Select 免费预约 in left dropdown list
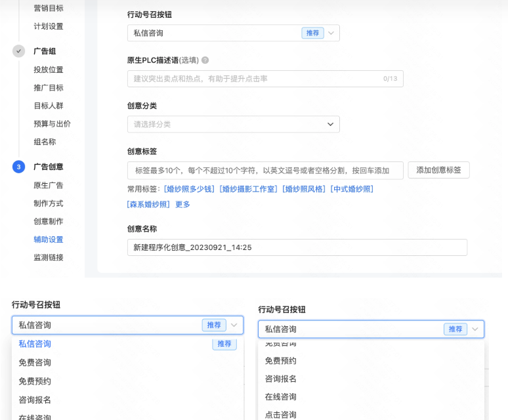Image resolution: width=508 pixels, height=420 pixels. click(35, 381)
